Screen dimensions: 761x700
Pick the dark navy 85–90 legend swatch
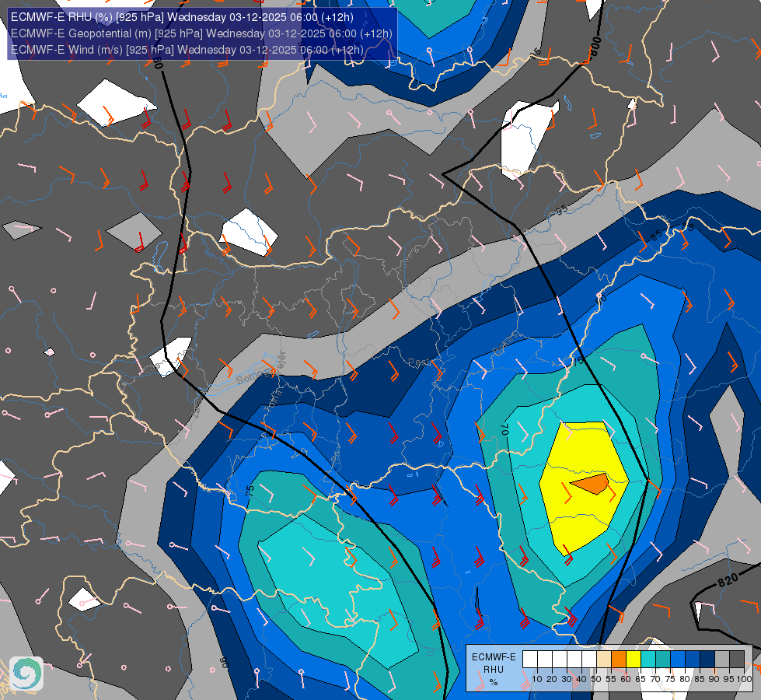(x=707, y=659)
